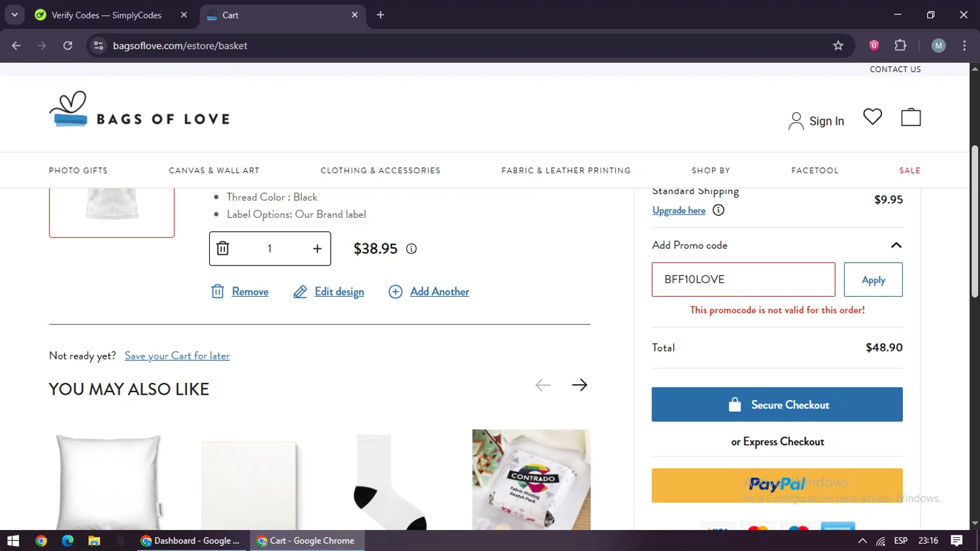Viewport: 980px width, 551px height.
Task: Click the PayPal express checkout button
Action: (x=777, y=485)
